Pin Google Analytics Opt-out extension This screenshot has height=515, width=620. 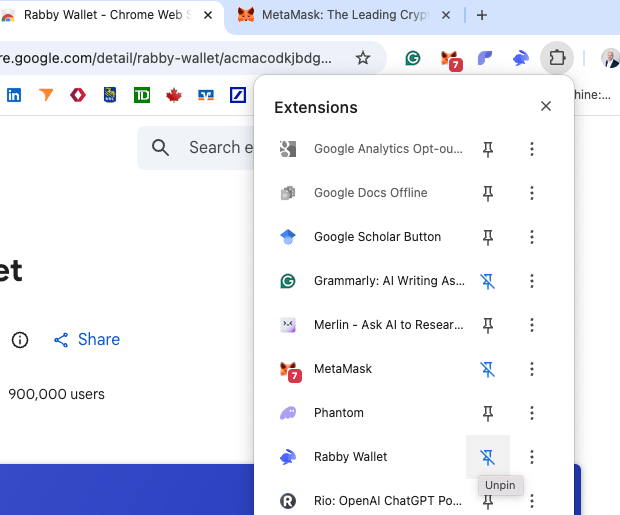coord(488,149)
